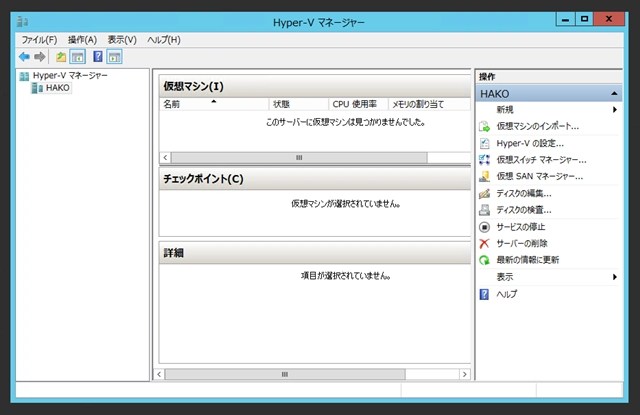Open Hyper-V の設定... action
The width and height of the screenshot is (640, 415).
pyautogui.click(x=530, y=143)
